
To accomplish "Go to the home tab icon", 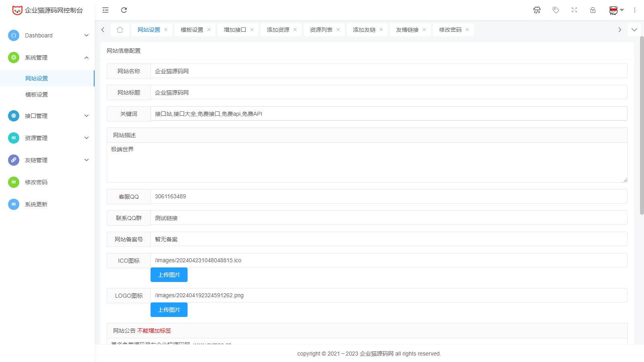I will (x=120, y=30).
